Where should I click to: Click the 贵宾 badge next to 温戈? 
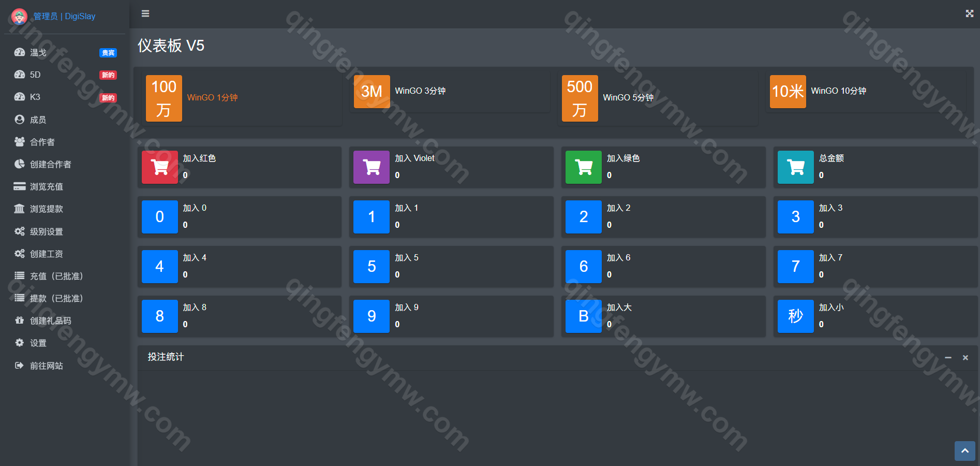[108, 53]
